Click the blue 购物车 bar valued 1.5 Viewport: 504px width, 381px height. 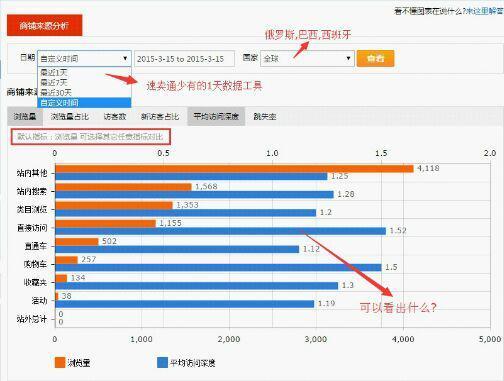[x=218, y=267]
